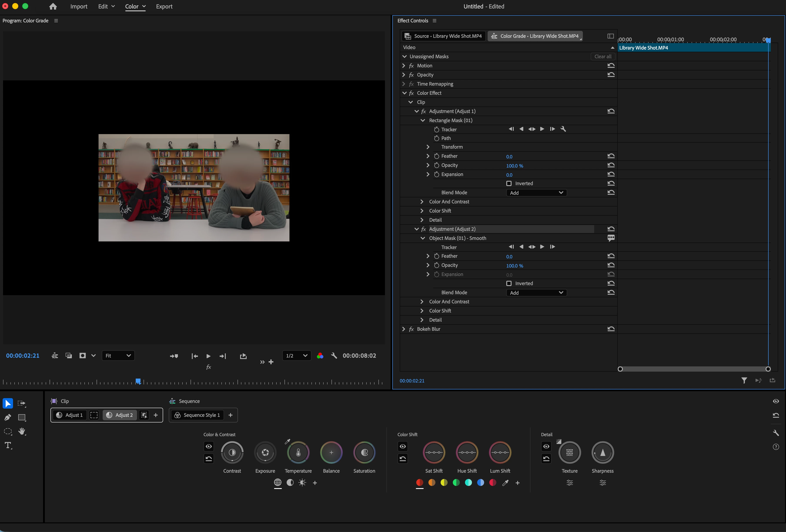The height and width of the screenshot is (532, 786).
Task: Select the Pen mask tool
Action: (x=7, y=417)
